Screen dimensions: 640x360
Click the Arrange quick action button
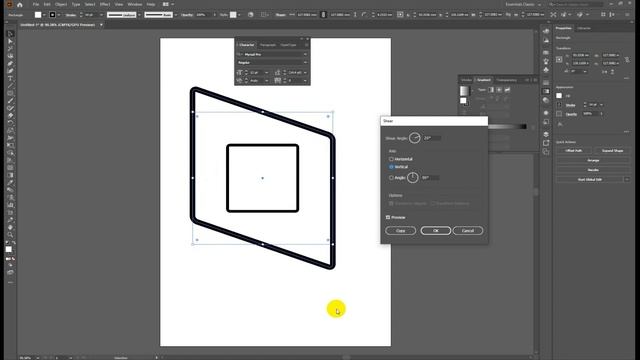pos(593,160)
